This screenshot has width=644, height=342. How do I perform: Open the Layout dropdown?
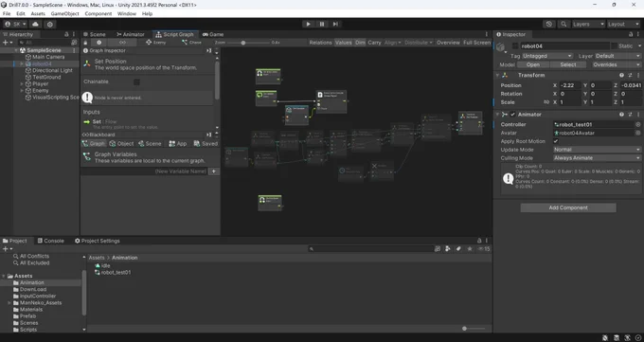[623, 24]
